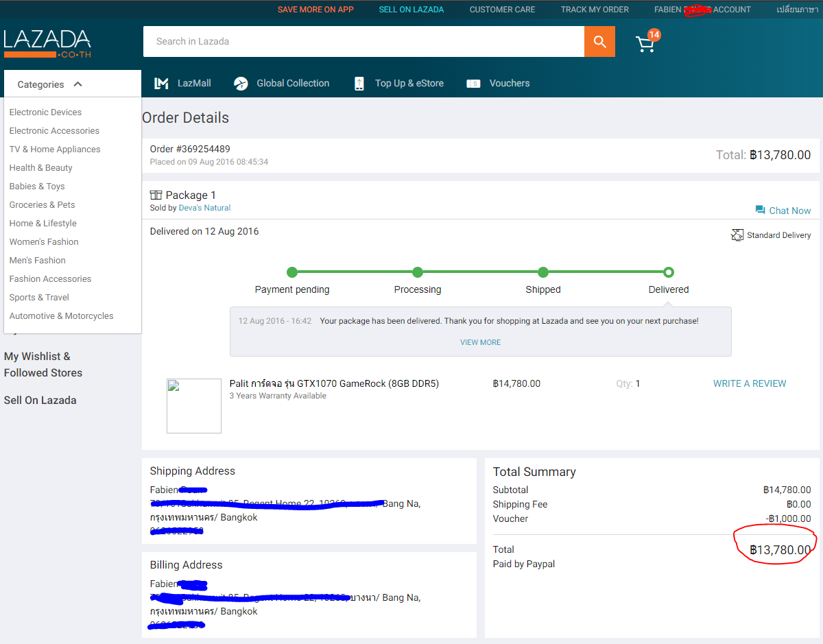This screenshot has width=823, height=644.
Task: Click the Vouchers ticket icon
Action: tap(473, 84)
